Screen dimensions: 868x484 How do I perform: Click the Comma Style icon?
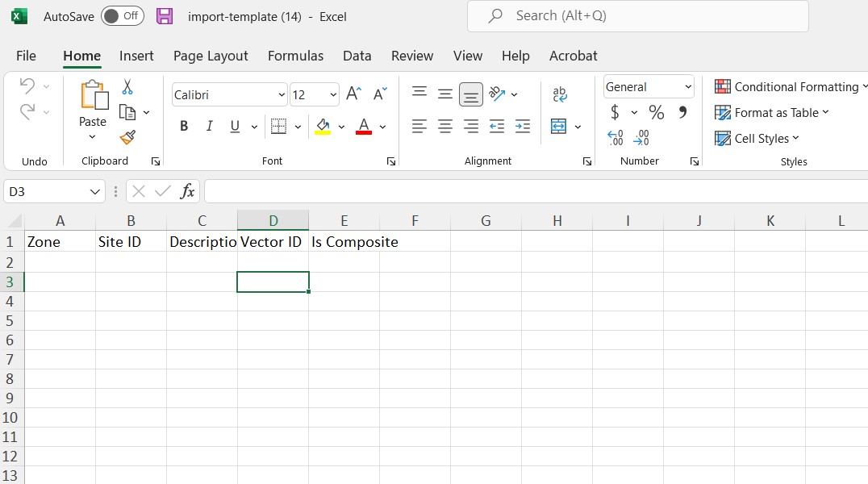pos(682,112)
